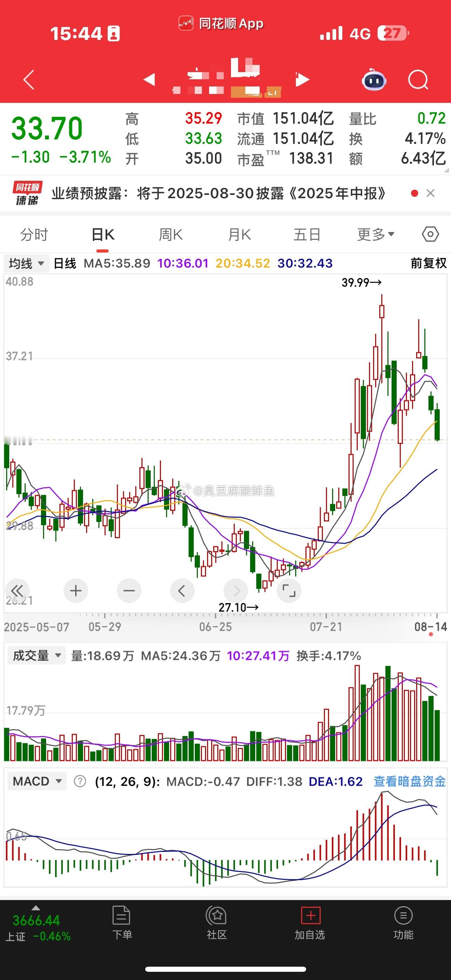Tap the 量:18.69万 volume readout
Image resolution: width=451 pixels, height=980 pixels.
point(102,655)
